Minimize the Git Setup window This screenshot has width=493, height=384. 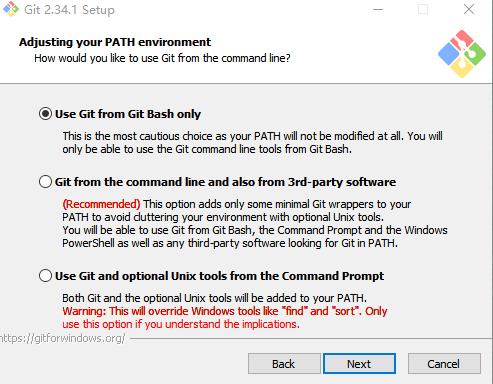click(x=378, y=9)
